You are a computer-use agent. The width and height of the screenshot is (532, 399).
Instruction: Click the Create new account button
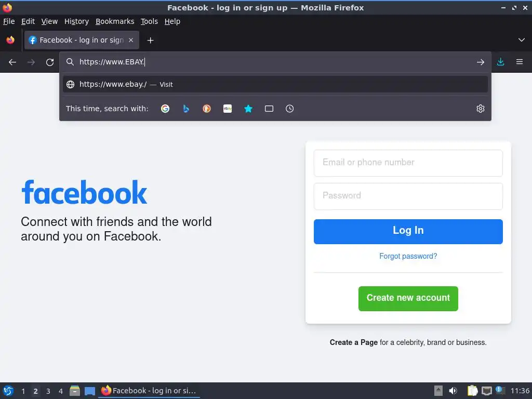pyautogui.click(x=408, y=299)
